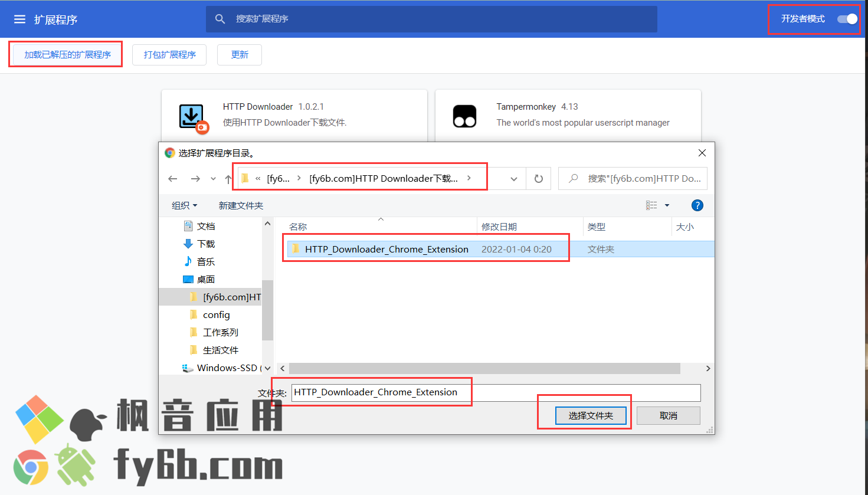
Task: Click the [fy6b.com]HTTP Downloader下载... breadcrumb
Action: 384,179
